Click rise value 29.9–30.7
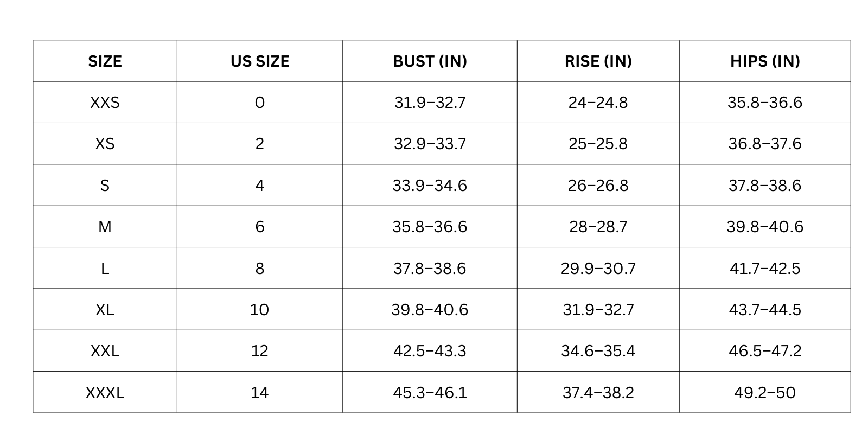The height and width of the screenshot is (434, 868). [598, 268]
